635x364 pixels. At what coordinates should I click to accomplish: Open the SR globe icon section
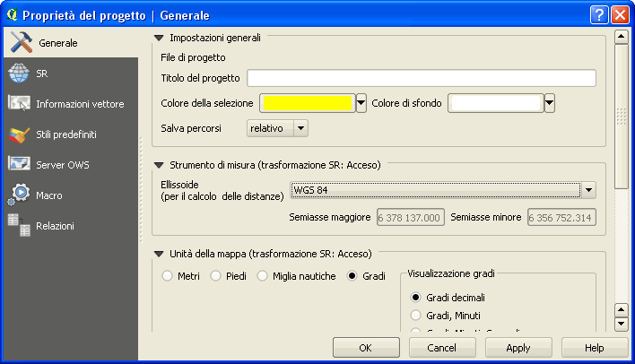(x=20, y=74)
